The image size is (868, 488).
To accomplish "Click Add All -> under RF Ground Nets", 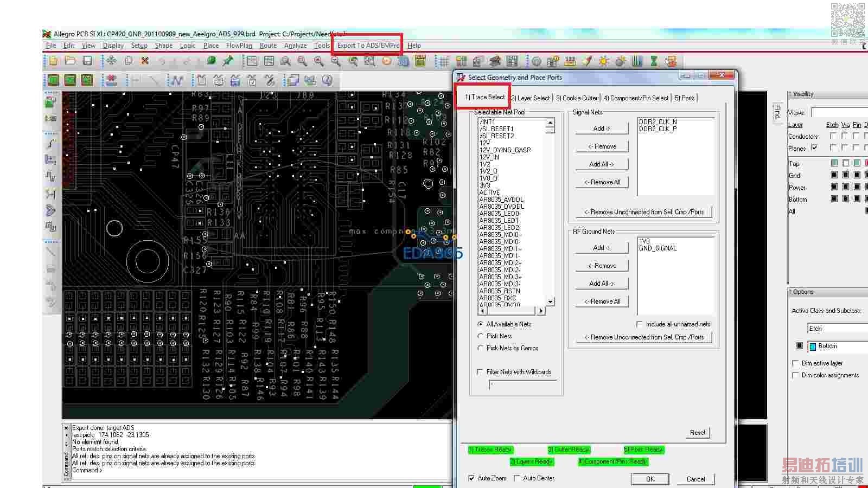I will (602, 284).
